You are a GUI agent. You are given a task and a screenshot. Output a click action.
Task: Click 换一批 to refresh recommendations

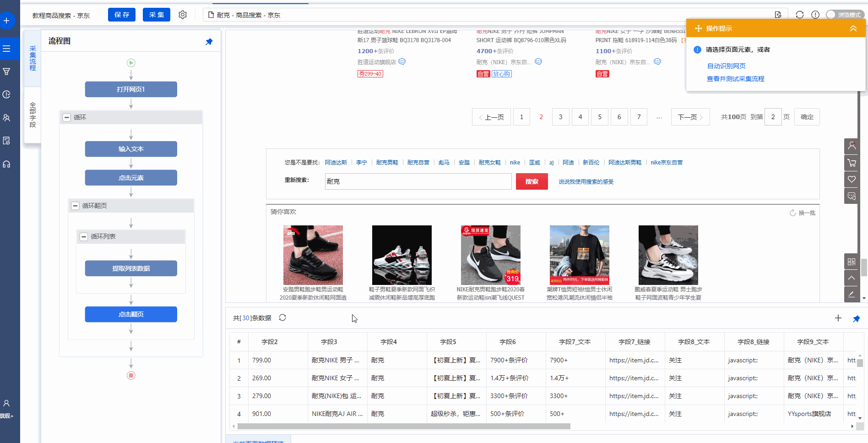pyautogui.click(x=803, y=213)
